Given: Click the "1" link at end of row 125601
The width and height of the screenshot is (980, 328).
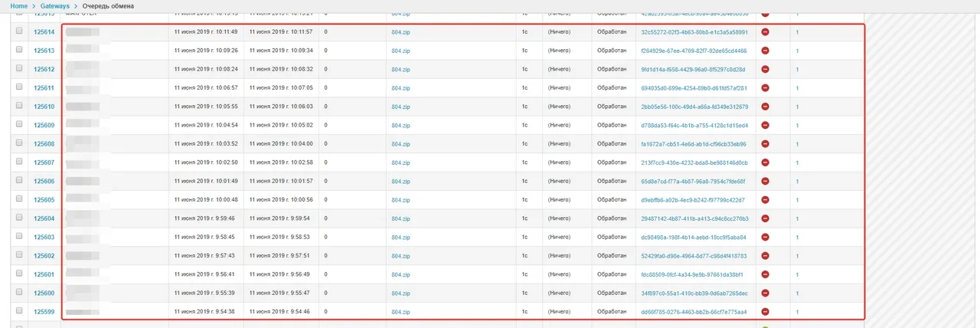Looking at the screenshot, I should tap(797, 274).
